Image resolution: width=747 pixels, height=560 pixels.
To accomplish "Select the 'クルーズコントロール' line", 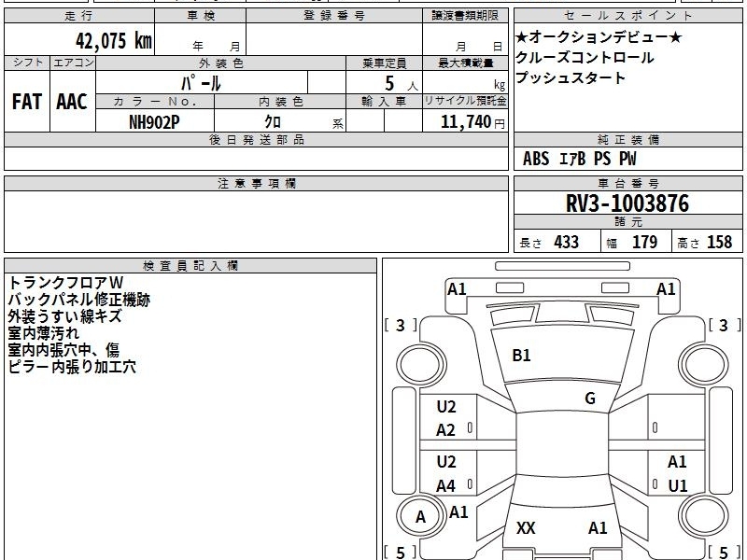I will 585,58.
